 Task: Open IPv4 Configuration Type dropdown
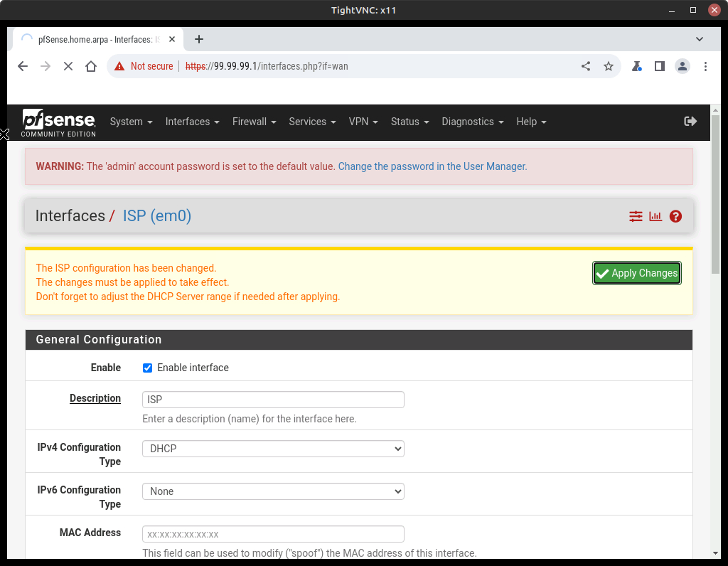(x=273, y=449)
